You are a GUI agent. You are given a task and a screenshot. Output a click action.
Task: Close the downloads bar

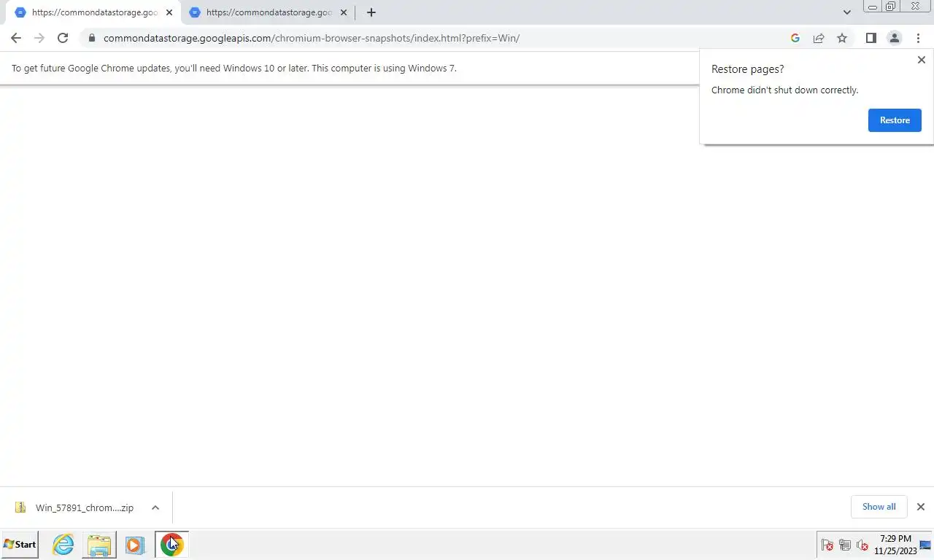point(921,507)
